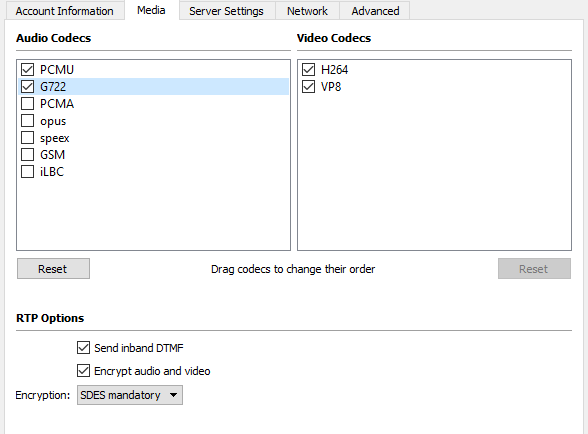Toggle Send inband DTMF option

83,348
